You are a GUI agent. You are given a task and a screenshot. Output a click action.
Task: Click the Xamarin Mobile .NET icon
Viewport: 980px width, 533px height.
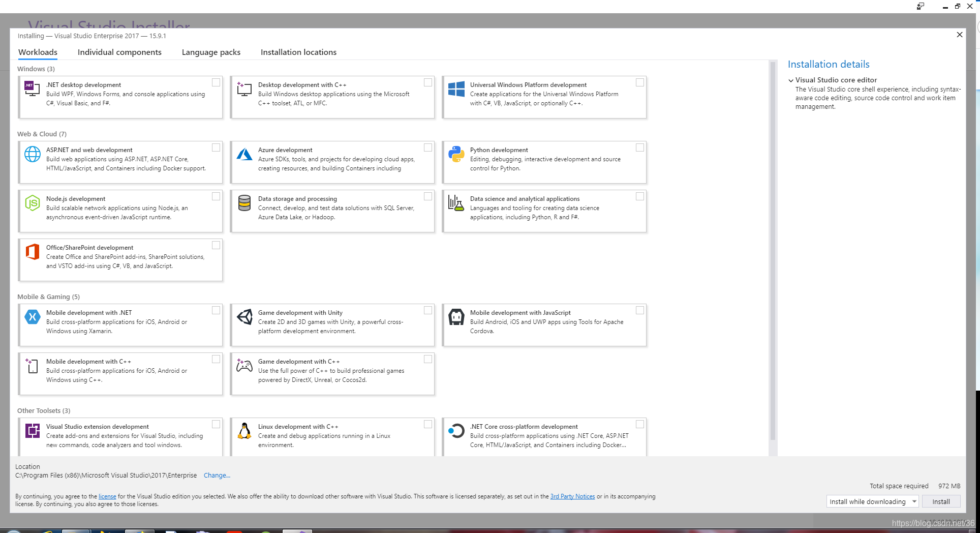(33, 317)
